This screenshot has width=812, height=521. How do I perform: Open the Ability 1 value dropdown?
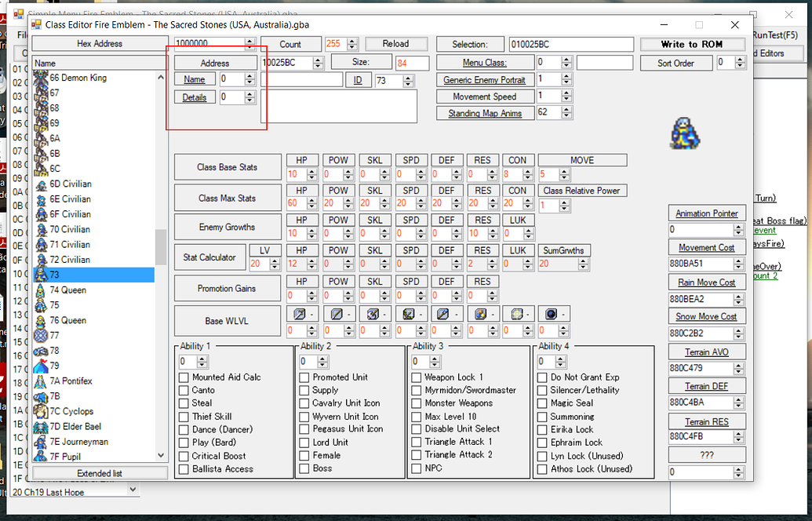tap(195, 361)
